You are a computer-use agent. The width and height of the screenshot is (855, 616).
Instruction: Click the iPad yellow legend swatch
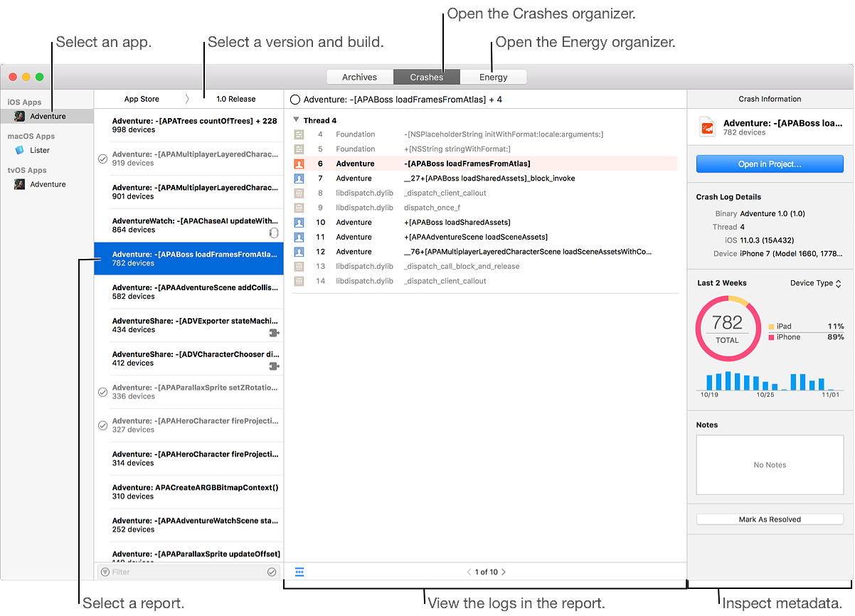[x=771, y=326]
